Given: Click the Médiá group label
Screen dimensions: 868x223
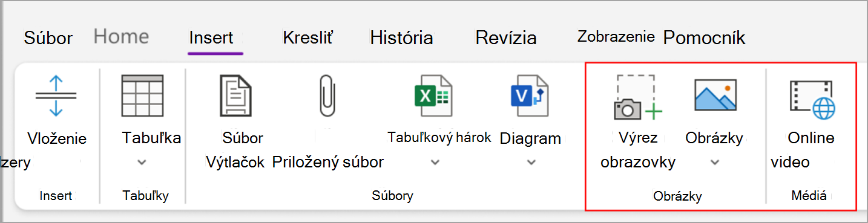Looking at the screenshot, I should pos(809,196).
